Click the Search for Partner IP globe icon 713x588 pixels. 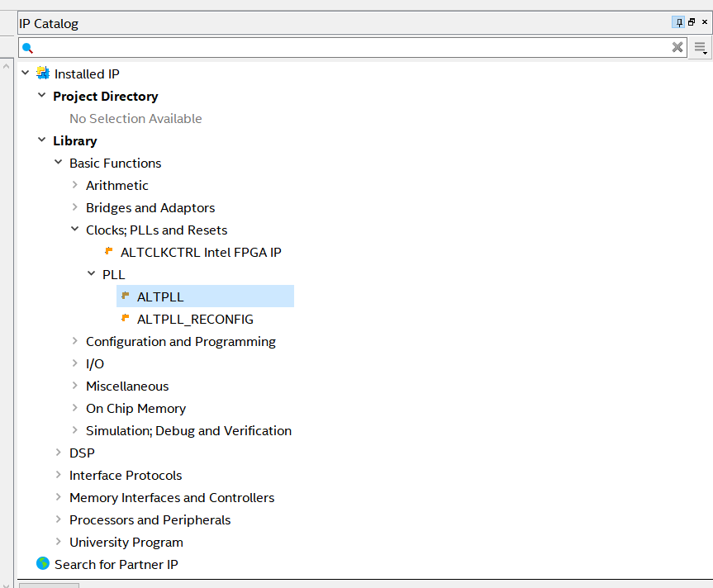coord(43,564)
